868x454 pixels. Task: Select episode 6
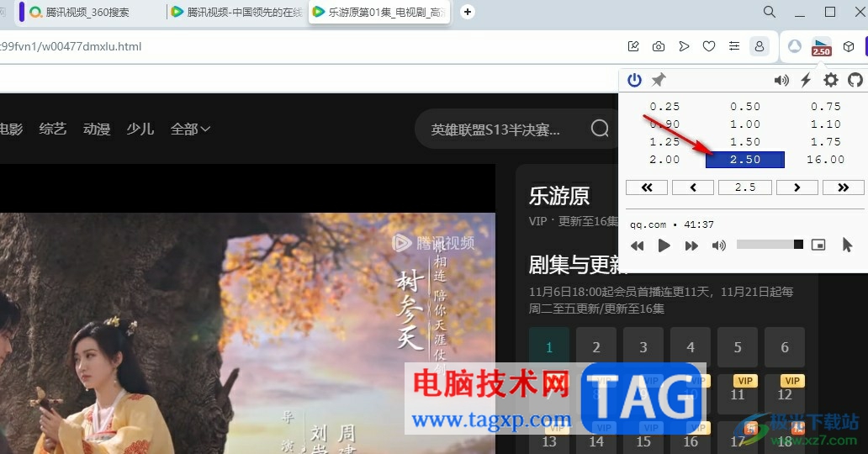[785, 348]
